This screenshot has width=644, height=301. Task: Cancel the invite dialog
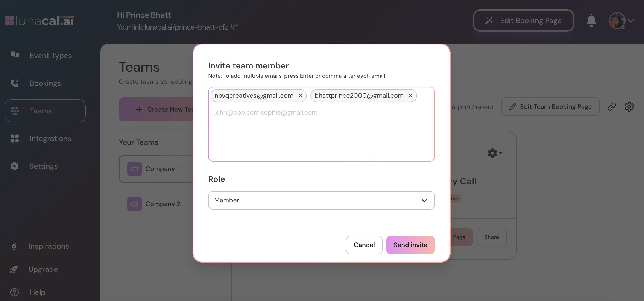[x=364, y=245]
